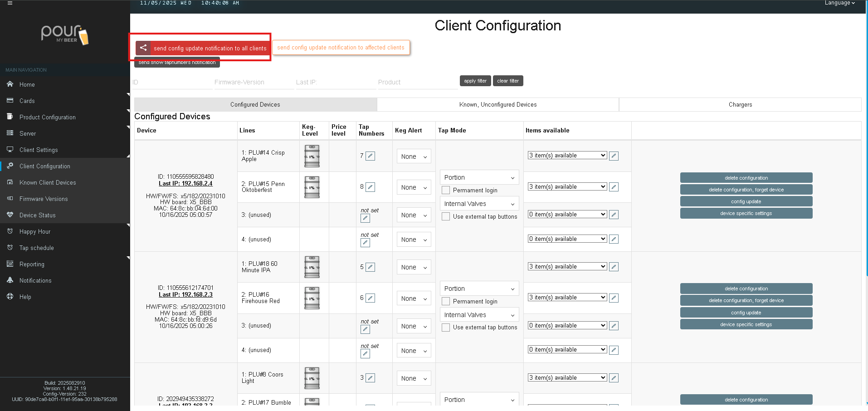The height and width of the screenshot is (411, 868).
Task: Check Permanent login for device 110555612174701
Action: [x=446, y=302]
